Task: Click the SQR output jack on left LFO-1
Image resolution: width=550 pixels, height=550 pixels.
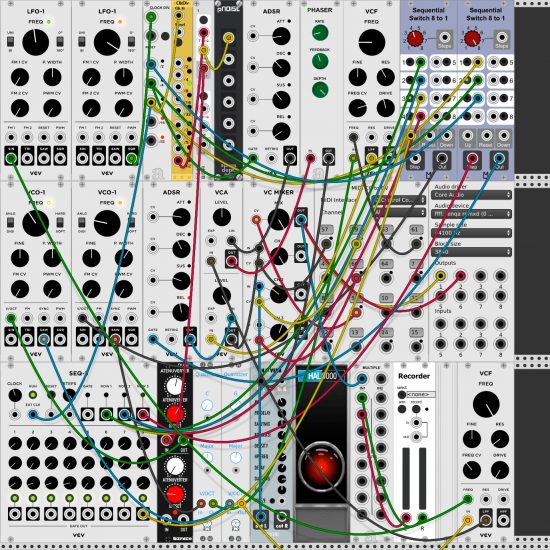Action: click(60, 159)
